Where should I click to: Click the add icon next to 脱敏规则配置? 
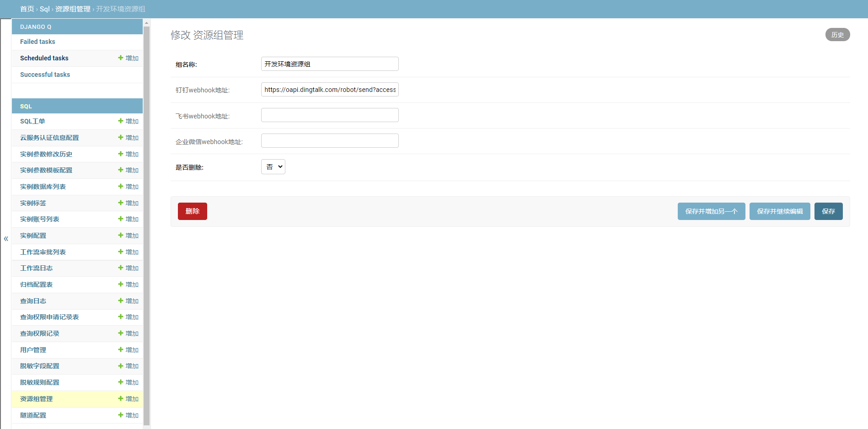pos(121,382)
